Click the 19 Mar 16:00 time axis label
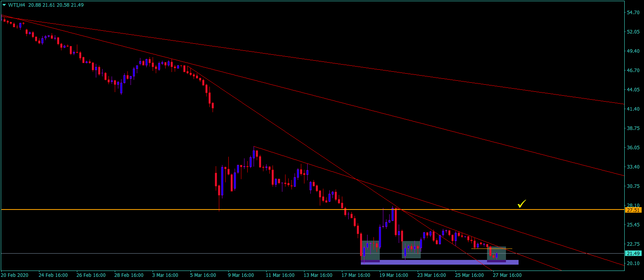 (x=394, y=275)
